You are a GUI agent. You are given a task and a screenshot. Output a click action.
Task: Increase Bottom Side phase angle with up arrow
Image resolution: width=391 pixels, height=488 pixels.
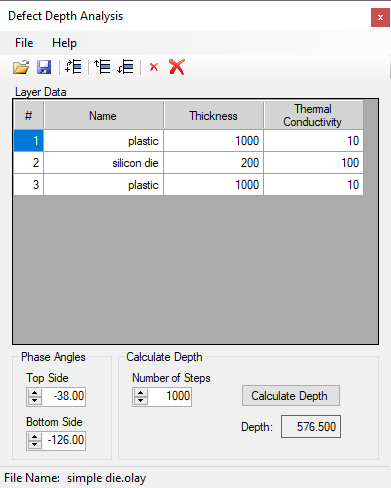coord(34,437)
